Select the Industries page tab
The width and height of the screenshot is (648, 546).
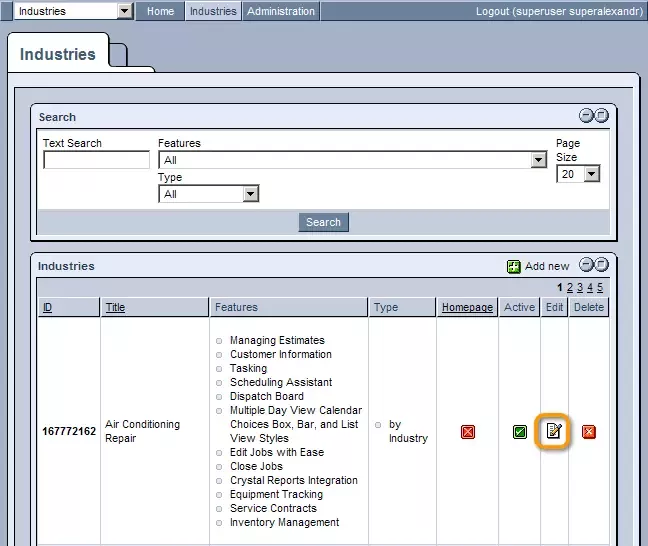tap(58, 54)
